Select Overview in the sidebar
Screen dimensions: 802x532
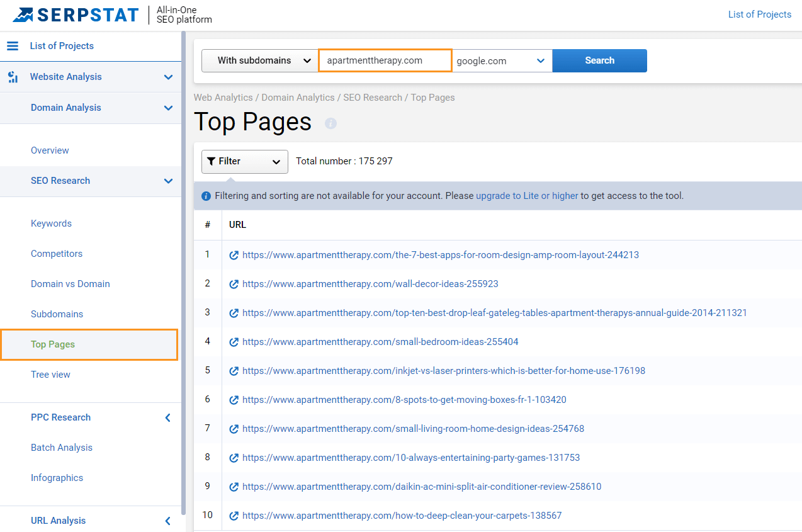pos(50,150)
